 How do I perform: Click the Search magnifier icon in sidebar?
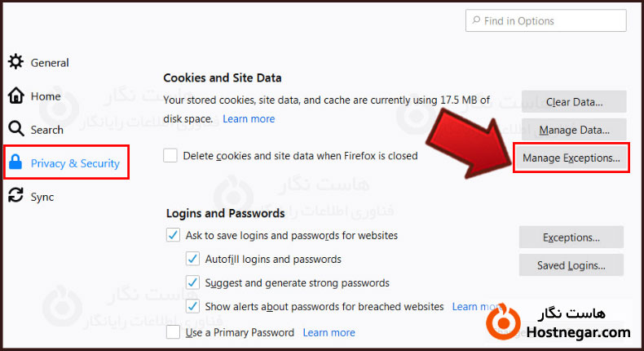coord(15,129)
